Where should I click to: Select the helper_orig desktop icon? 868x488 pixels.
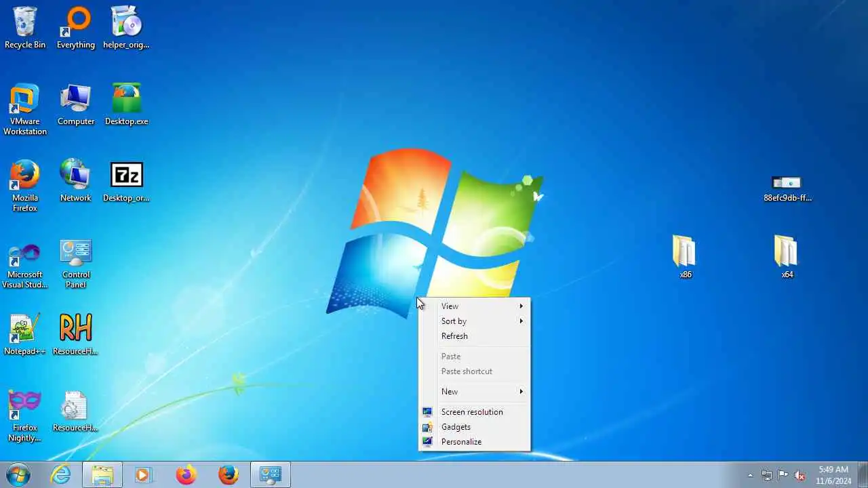pyautogui.click(x=126, y=28)
